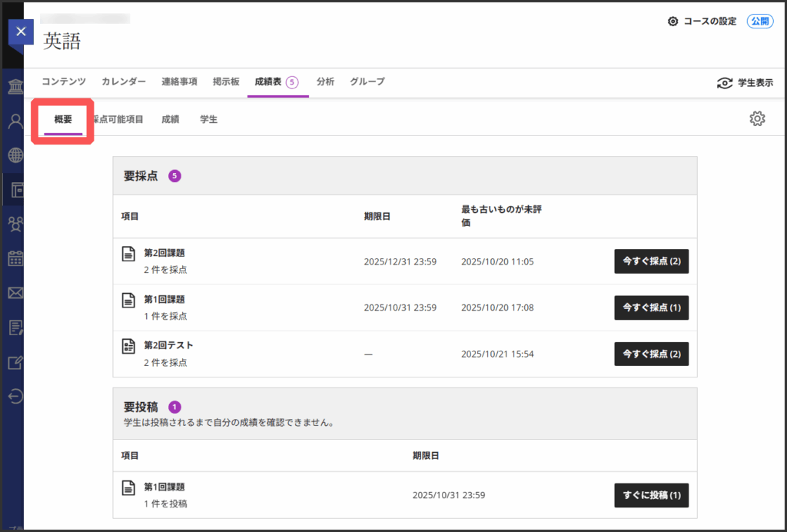
Task: Open the sidebar calendar icon
Action: point(15,258)
